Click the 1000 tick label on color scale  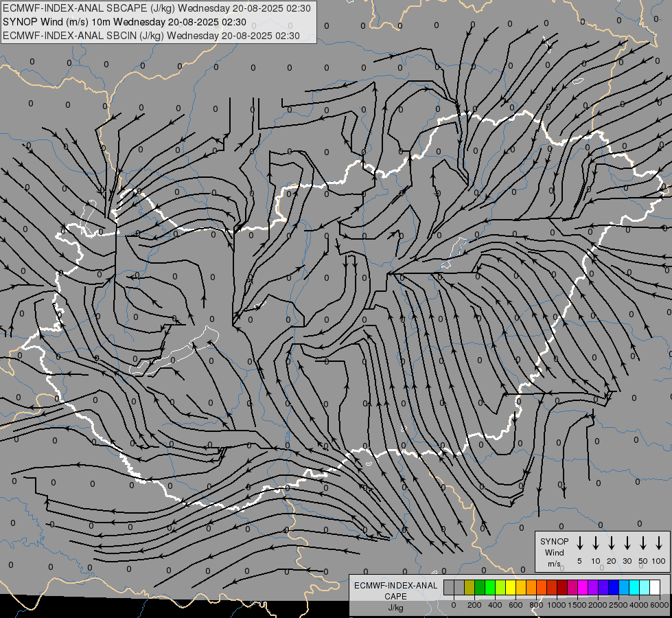pyautogui.click(x=557, y=605)
